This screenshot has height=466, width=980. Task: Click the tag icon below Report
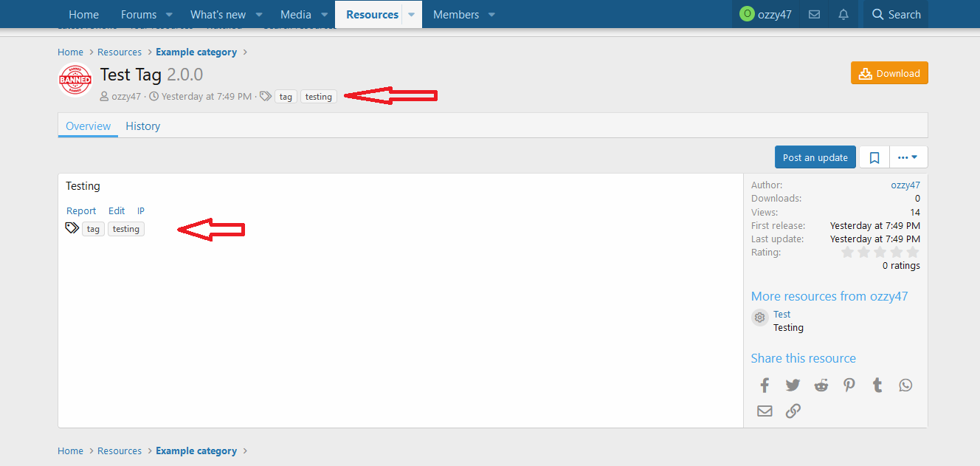(x=72, y=228)
